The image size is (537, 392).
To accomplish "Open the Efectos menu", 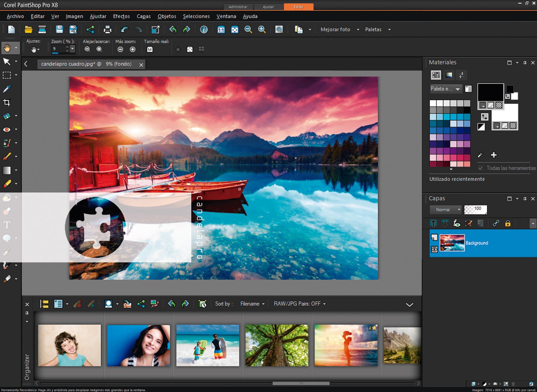I will pos(121,16).
